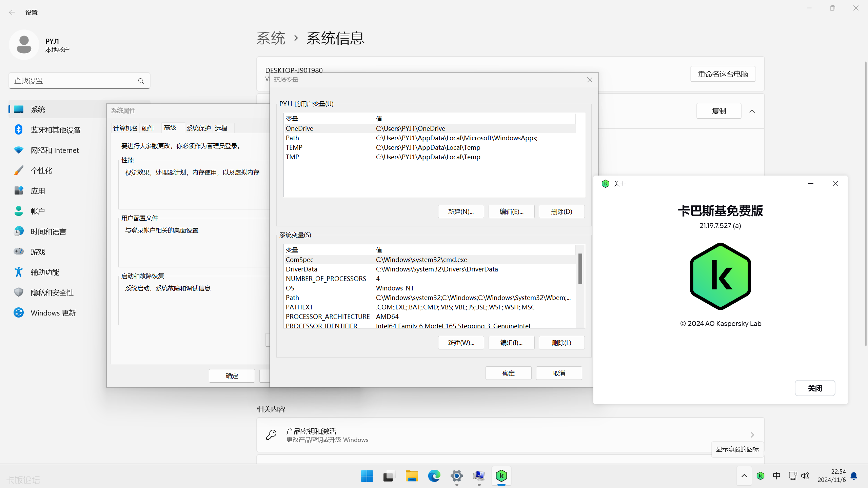868x488 pixels.
Task: Confirm 环境变量 dialog with 确定
Action: pyautogui.click(x=508, y=373)
